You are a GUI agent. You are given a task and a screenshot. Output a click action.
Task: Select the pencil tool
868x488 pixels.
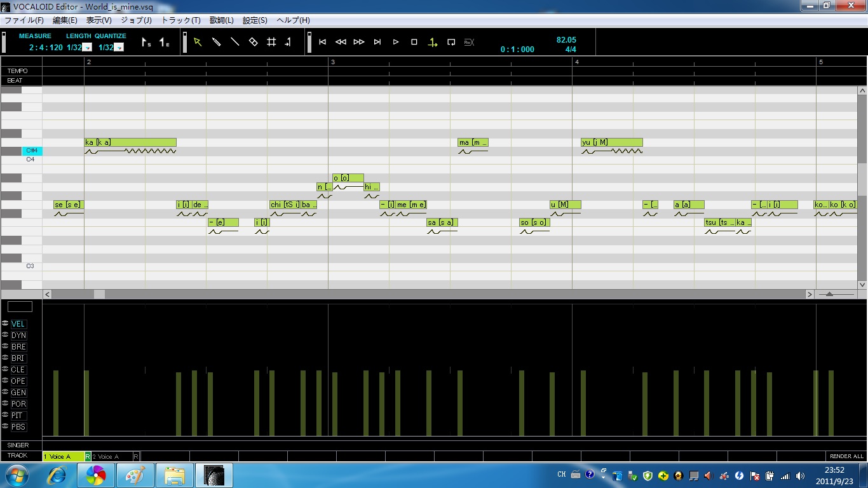click(216, 42)
